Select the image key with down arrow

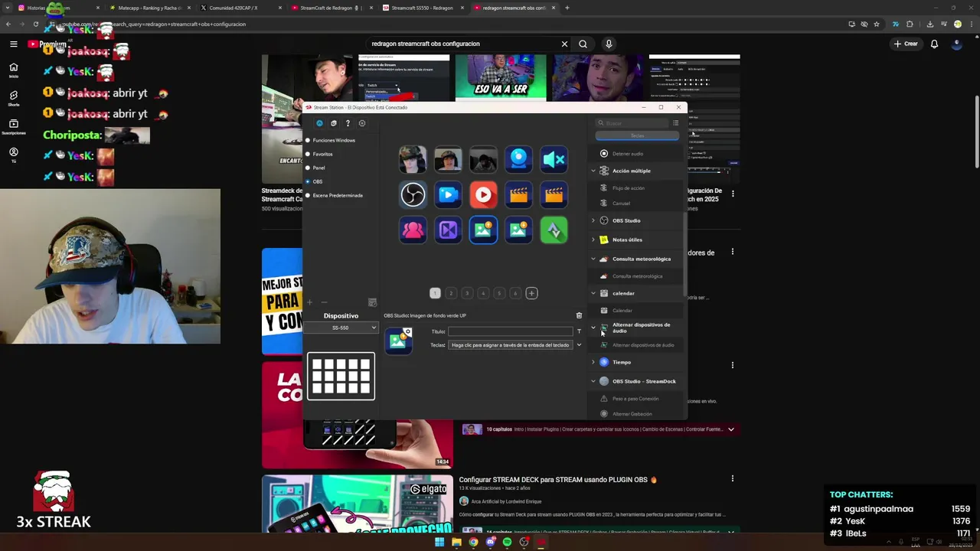518,230
